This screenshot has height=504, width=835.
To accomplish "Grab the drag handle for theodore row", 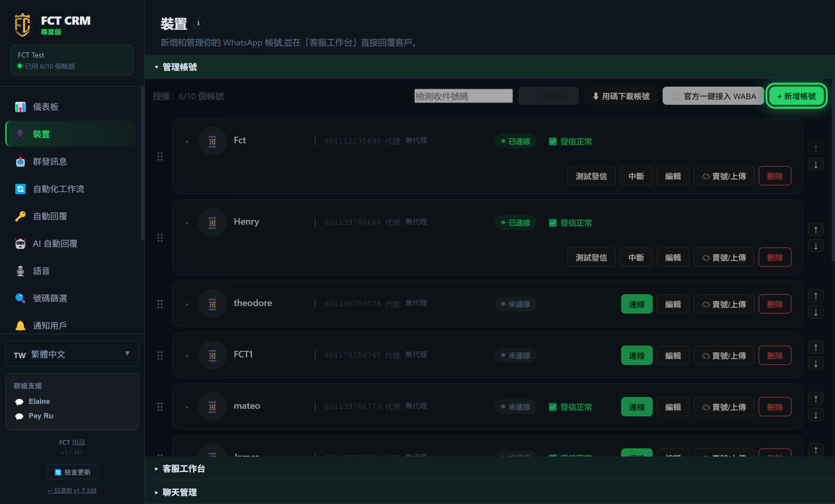I will pos(160,304).
